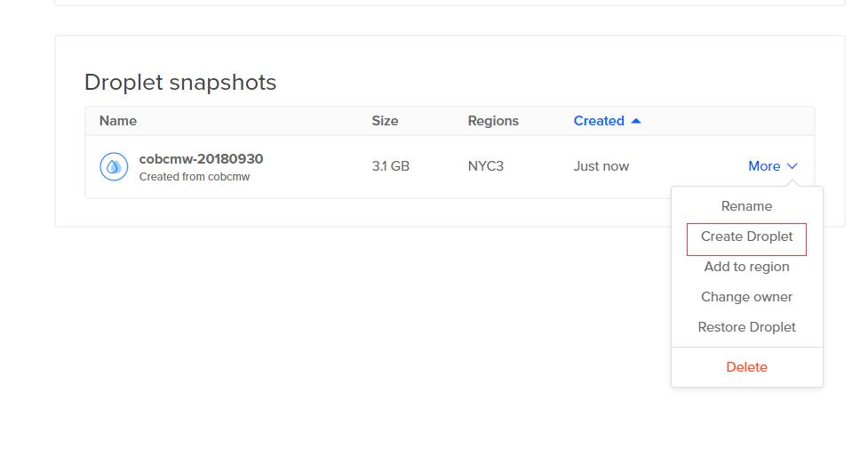Click the NYC3 region value
Image resolution: width=868 pixels, height=457 pixels.
click(x=486, y=166)
